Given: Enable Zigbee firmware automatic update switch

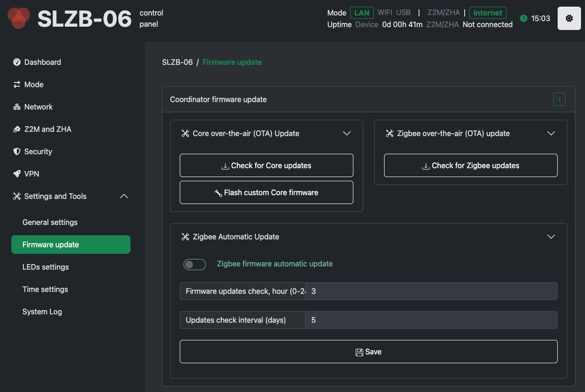Looking at the screenshot, I should pos(195,264).
